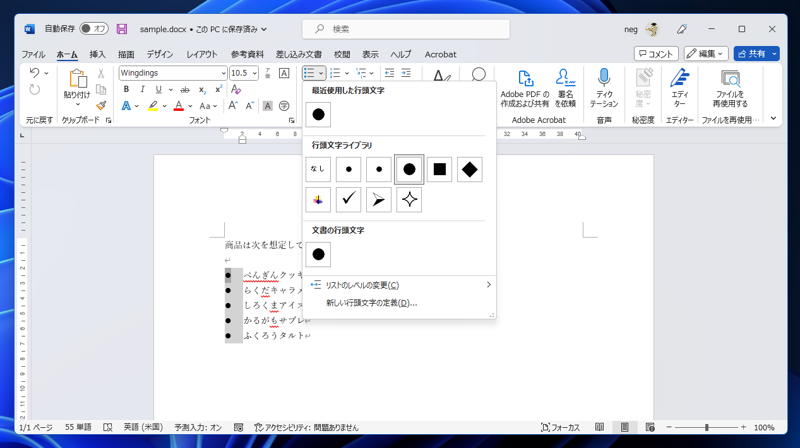Select the Format Painter brush
The height and width of the screenshot is (448, 800).
(101, 106)
